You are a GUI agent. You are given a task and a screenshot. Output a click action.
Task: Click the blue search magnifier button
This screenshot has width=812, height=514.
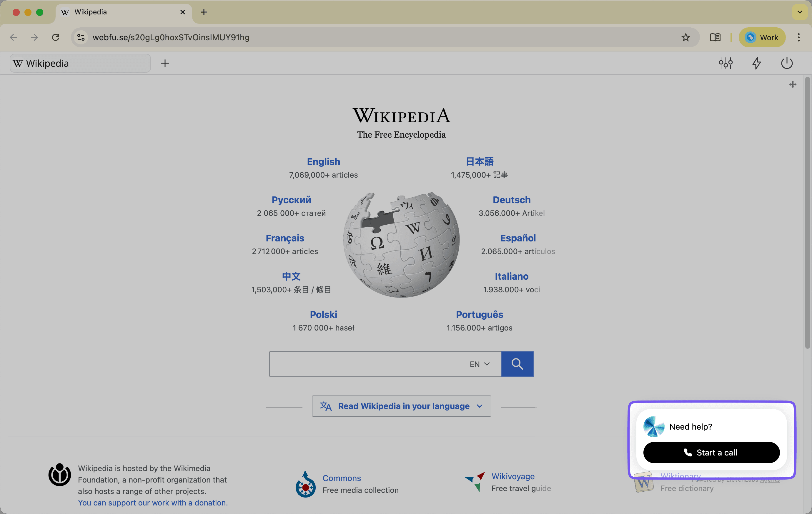(517, 364)
